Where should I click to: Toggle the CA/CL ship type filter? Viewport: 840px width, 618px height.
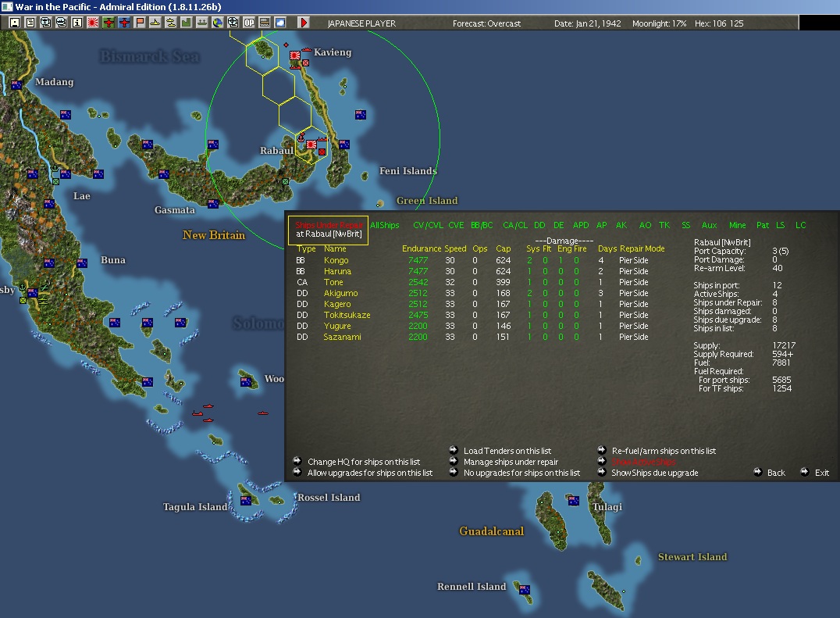514,225
